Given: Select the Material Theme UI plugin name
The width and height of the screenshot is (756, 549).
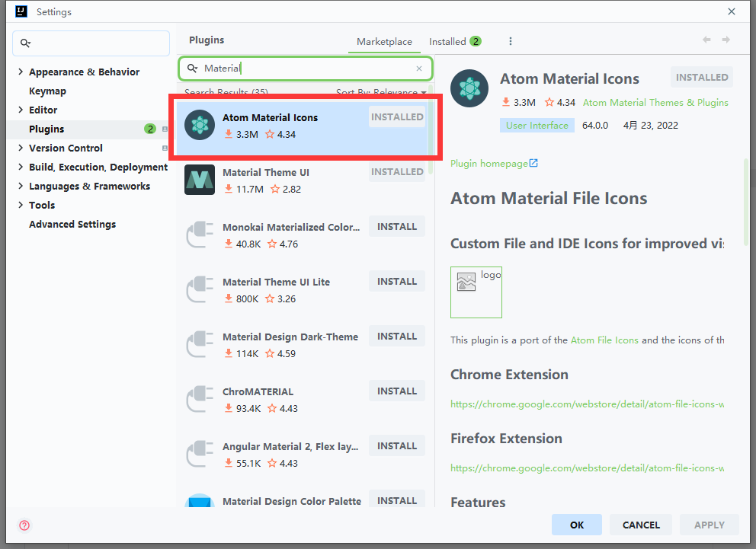Looking at the screenshot, I should pyautogui.click(x=266, y=172).
